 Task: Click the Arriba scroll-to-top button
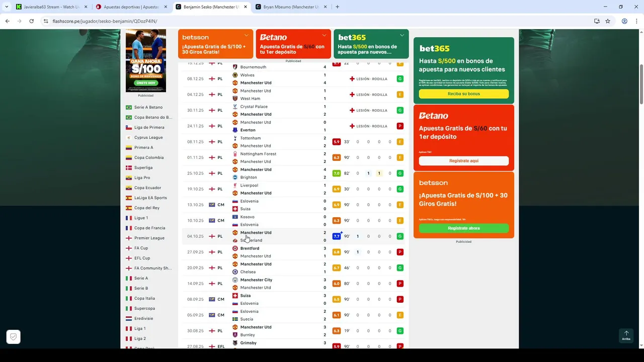[x=626, y=335]
